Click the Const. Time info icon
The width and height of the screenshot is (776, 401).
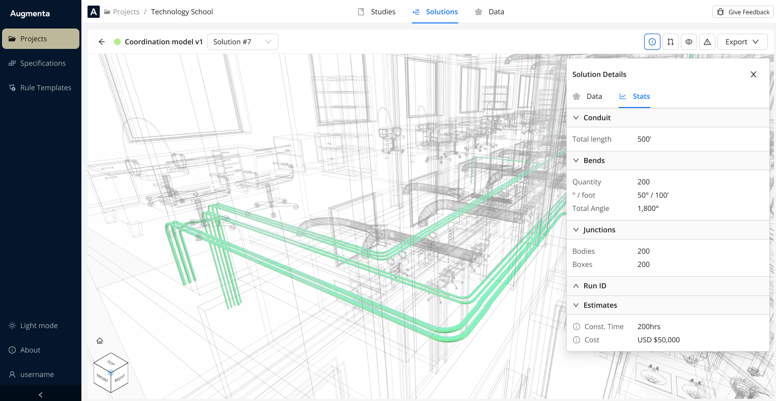(x=576, y=327)
